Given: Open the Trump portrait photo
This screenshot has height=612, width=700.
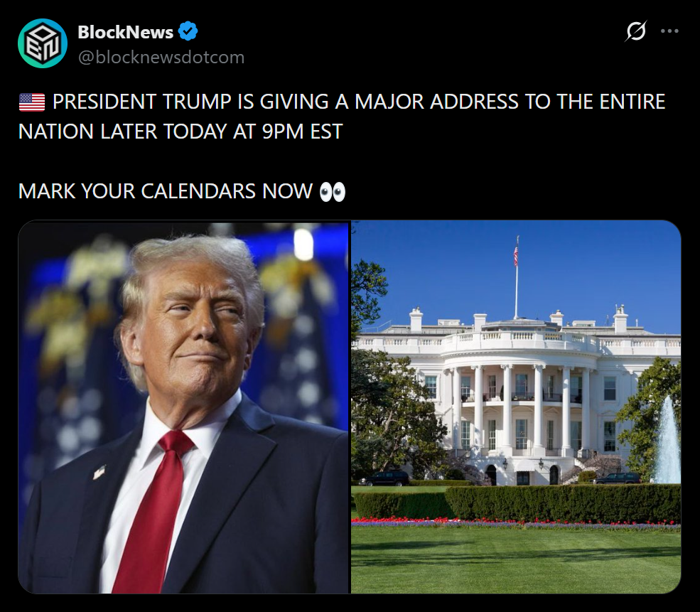Looking at the screenshot, I should pyautogui.click(x=183, y=407).
